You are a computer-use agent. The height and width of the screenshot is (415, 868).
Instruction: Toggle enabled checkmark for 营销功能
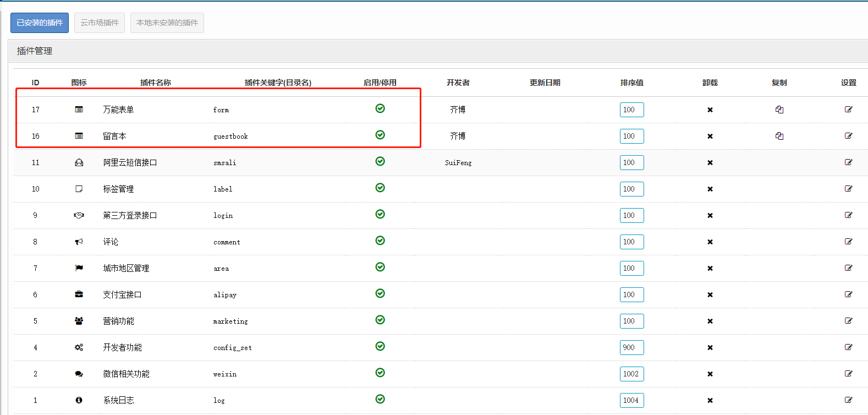pyautogui.click(x=380, y=320)
